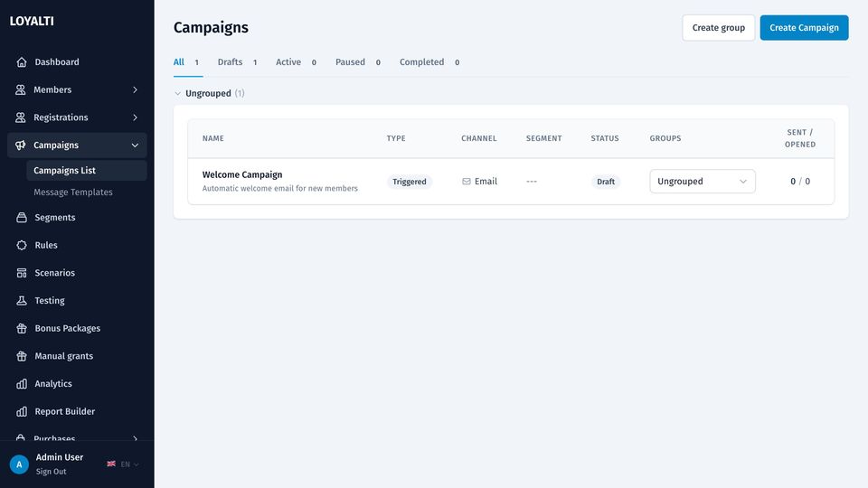
Task: Click the Dashboard home icon
Action: (22, 62)
